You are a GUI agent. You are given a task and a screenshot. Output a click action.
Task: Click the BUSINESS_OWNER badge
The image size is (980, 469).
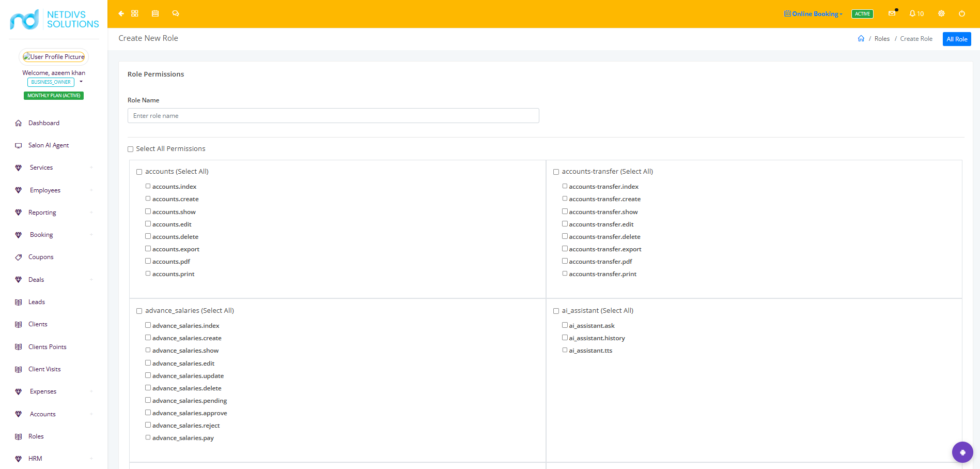(51, 82)
